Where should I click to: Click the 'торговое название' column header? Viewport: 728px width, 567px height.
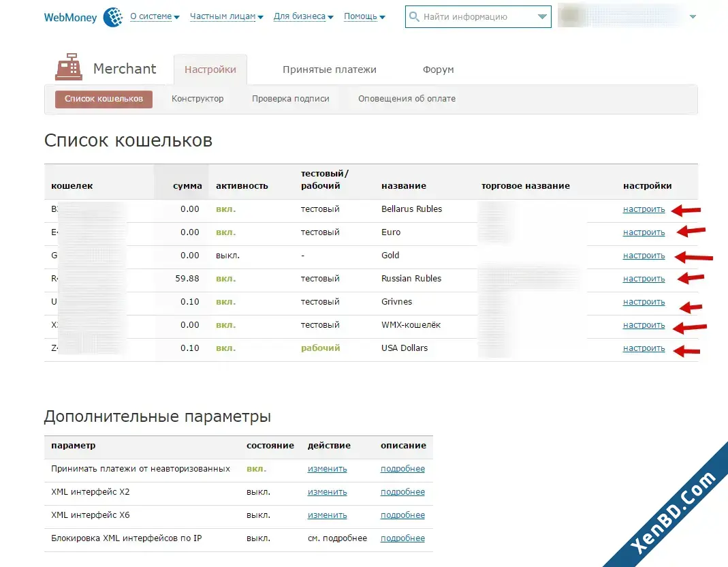(x=525, y=186)
